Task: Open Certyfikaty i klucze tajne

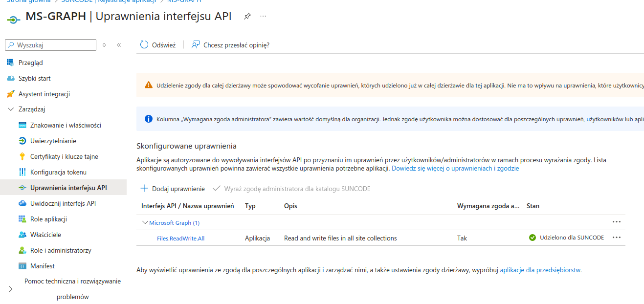Action: coord(64,156)
